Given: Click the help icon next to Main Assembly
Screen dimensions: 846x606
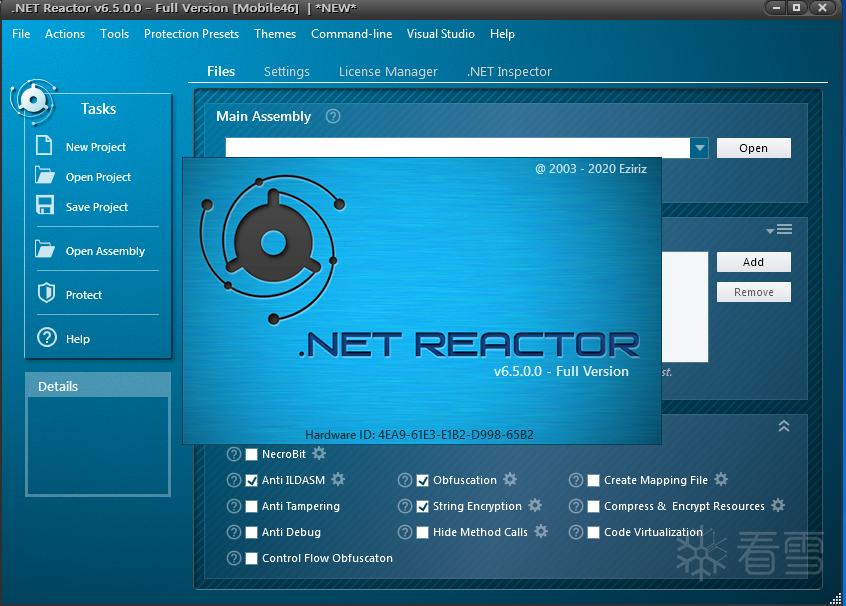Looking at the screenshot, I should click(x=333, y=116).
